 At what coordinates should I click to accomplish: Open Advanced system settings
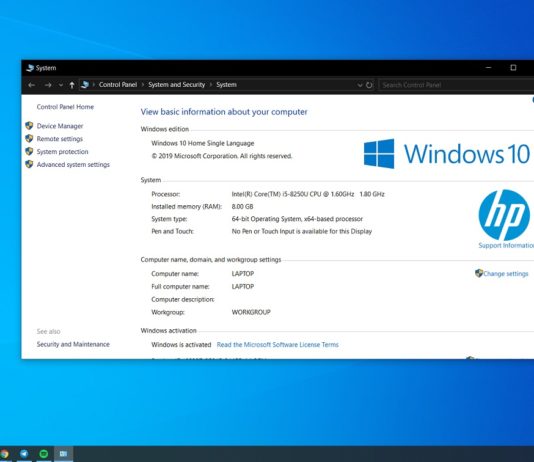click(73, 164)
